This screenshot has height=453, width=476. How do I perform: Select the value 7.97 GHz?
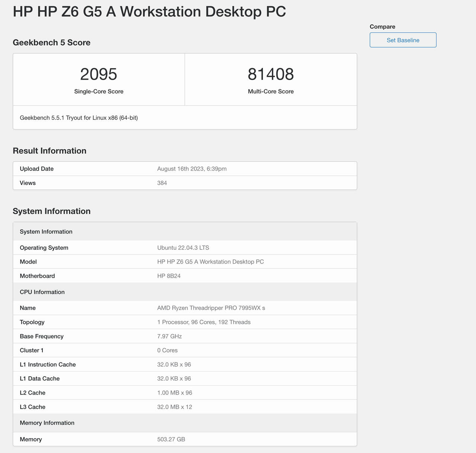tap(170, 336)
